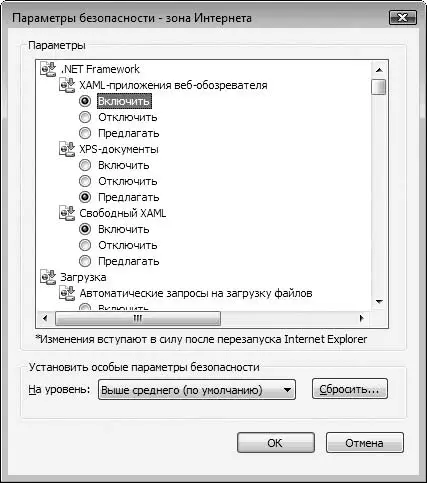This screenshot has width=427, height=483.
Task: Click the Сбросить... button
Action: 350,389
